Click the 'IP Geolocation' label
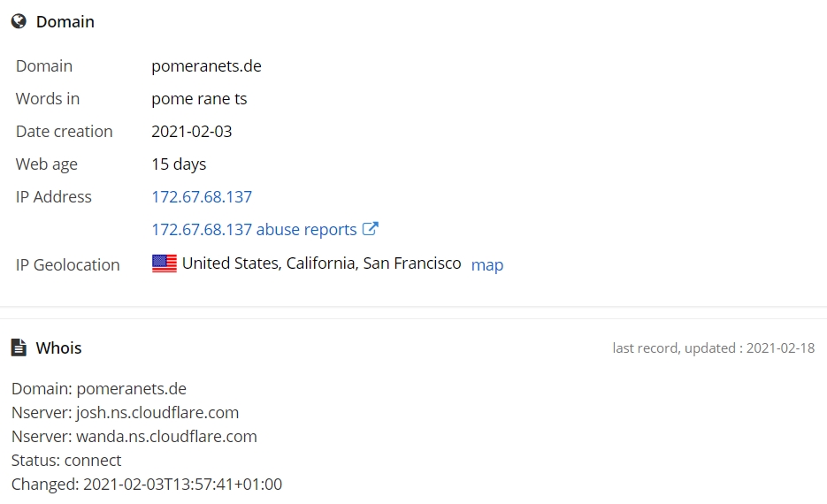This screenshot has width=827, height=504. click(67, 264)
